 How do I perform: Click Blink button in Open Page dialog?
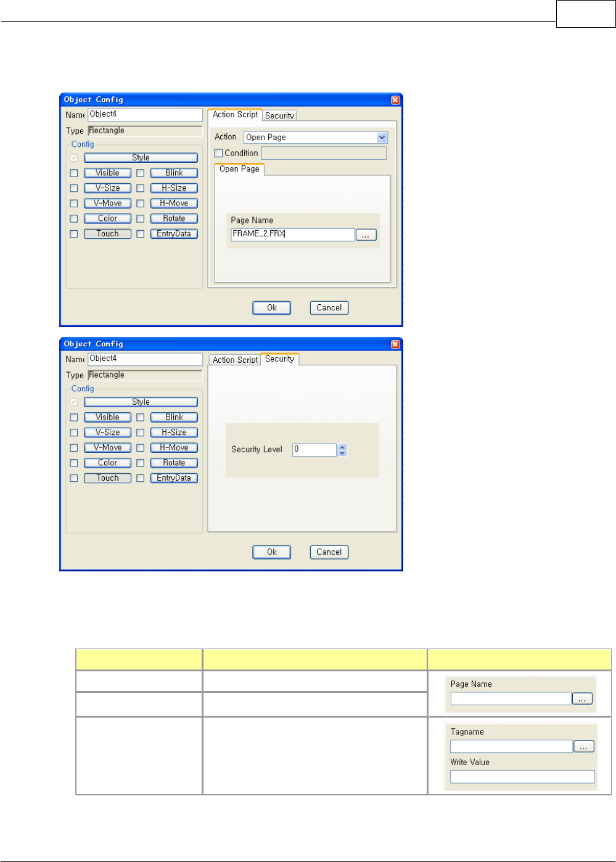point(174,173)
